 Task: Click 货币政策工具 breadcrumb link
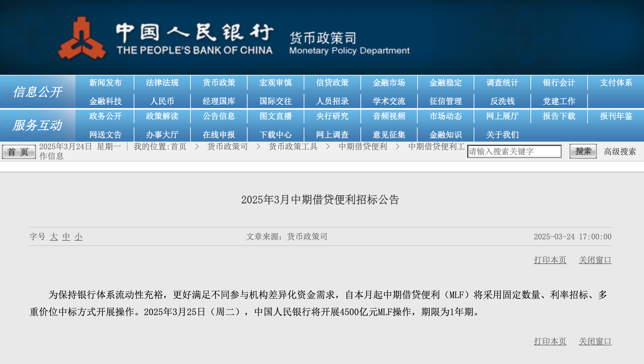tap(293, 146)
